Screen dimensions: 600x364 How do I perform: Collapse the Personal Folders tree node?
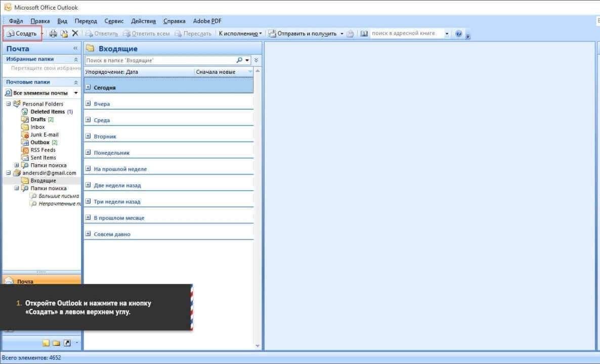point(9,104)
